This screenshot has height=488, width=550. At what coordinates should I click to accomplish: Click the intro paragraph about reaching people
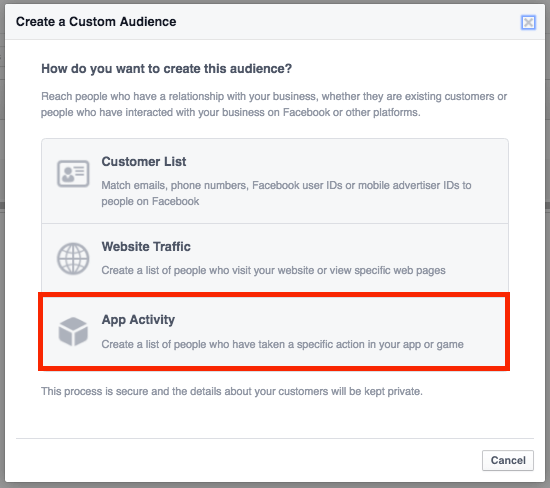[274, 104]
